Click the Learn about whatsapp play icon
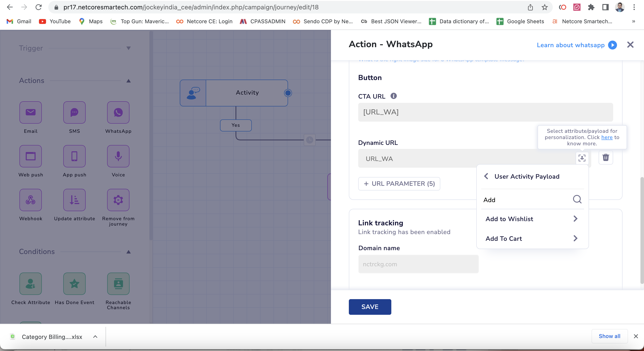This screenshot has height=351, width=644. coord(612,45)
